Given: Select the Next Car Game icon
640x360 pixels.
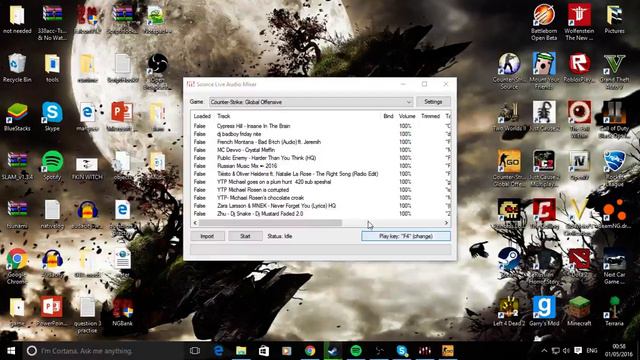Looking at the screenshot, I should coord(614,266).
